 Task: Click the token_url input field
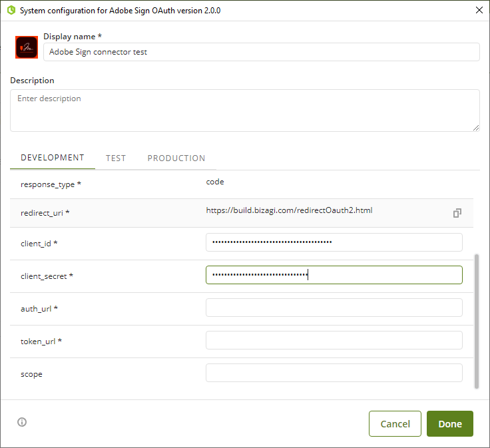[x=334, y=340]
